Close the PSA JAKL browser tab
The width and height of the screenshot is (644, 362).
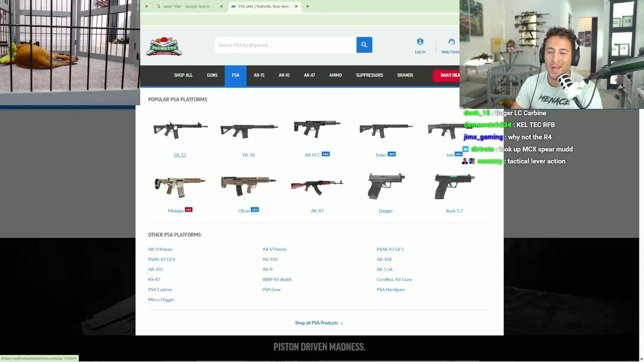[x=296, y=7]
